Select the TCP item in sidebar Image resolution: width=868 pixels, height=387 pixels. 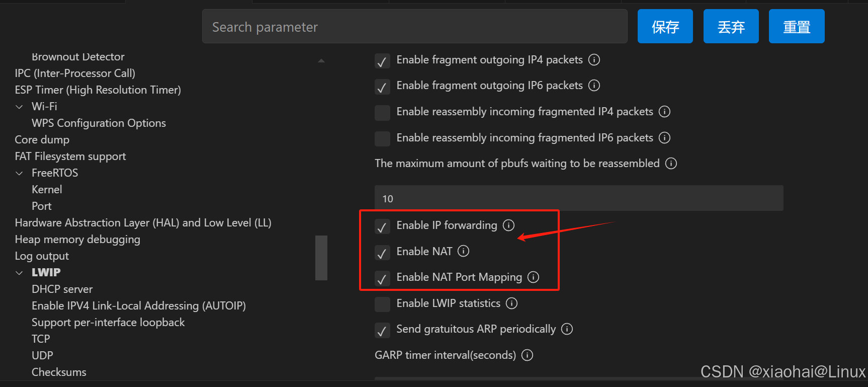tap(41, 338)
